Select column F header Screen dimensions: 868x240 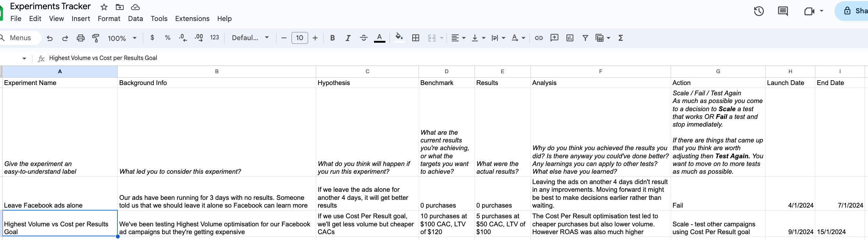pyautogui.click(x=601, y=71)
